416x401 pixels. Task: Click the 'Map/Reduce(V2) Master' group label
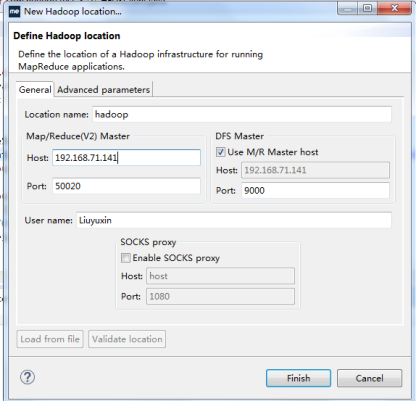coord(78,136)
